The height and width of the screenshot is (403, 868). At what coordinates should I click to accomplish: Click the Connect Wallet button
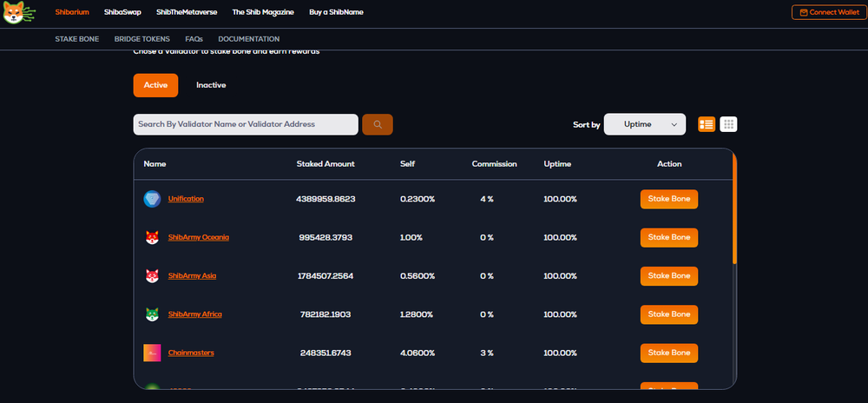point(829,12)
